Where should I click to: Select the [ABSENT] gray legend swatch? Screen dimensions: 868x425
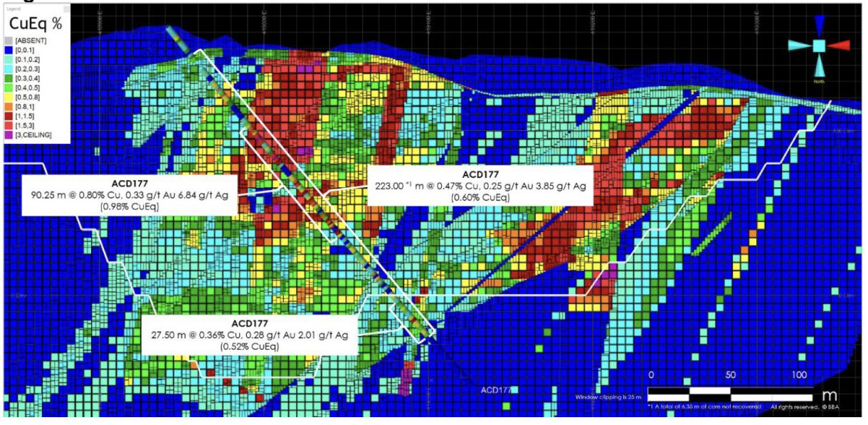pyautogui.click(x=9, y=41)
